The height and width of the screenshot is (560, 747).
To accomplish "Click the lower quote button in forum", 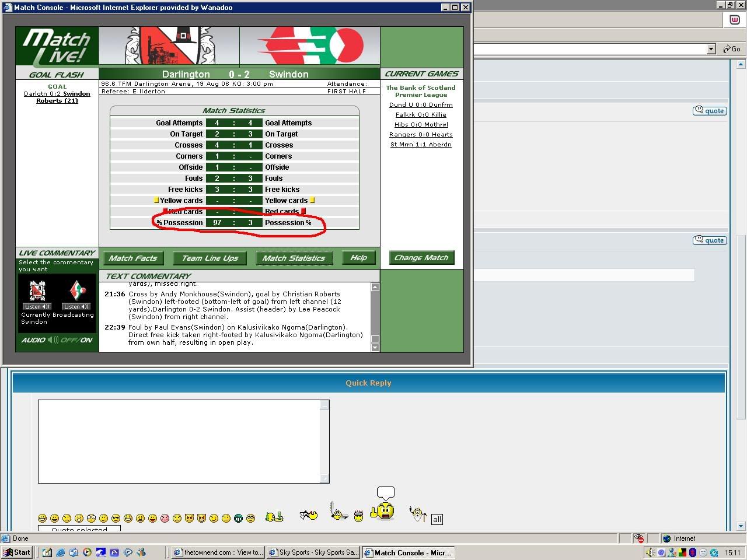I will click(x=710, y=240).
